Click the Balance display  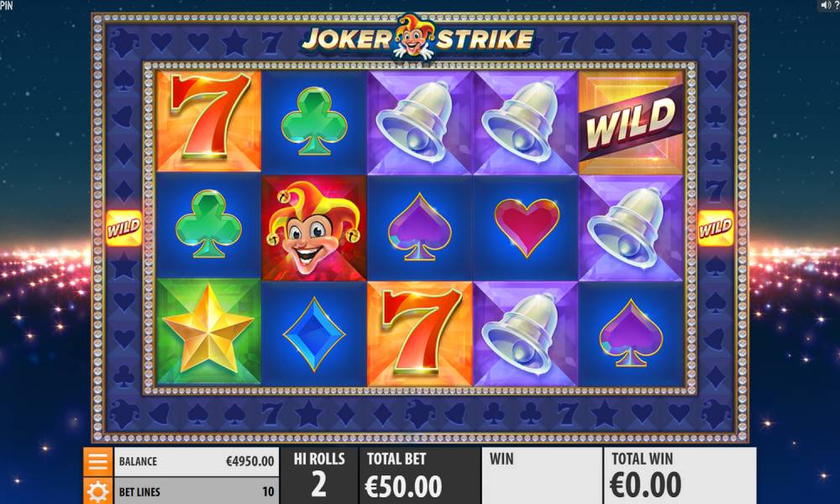[196, 461]
